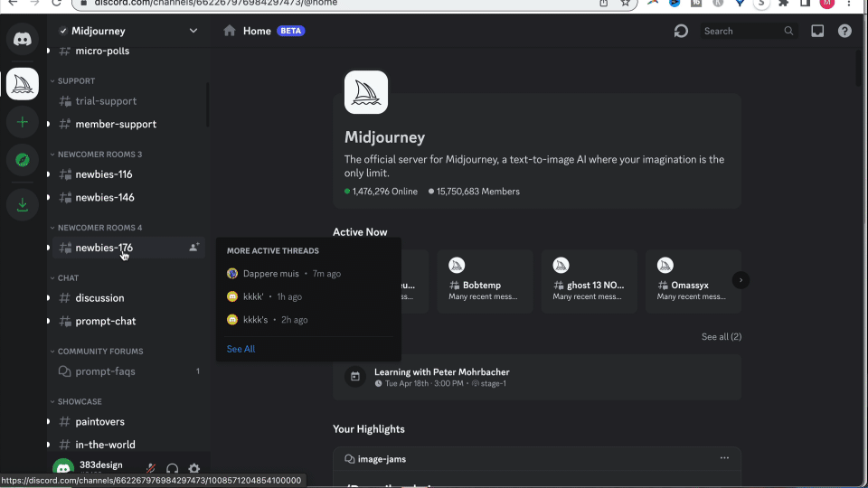The width and height of the screenshot is (868, 488).
Task: Click the refresh/update icon beside Search
Action: [681, 31]
